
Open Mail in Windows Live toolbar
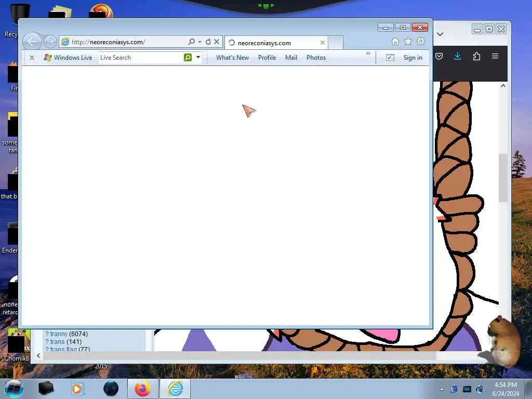(x=291, y=58)
